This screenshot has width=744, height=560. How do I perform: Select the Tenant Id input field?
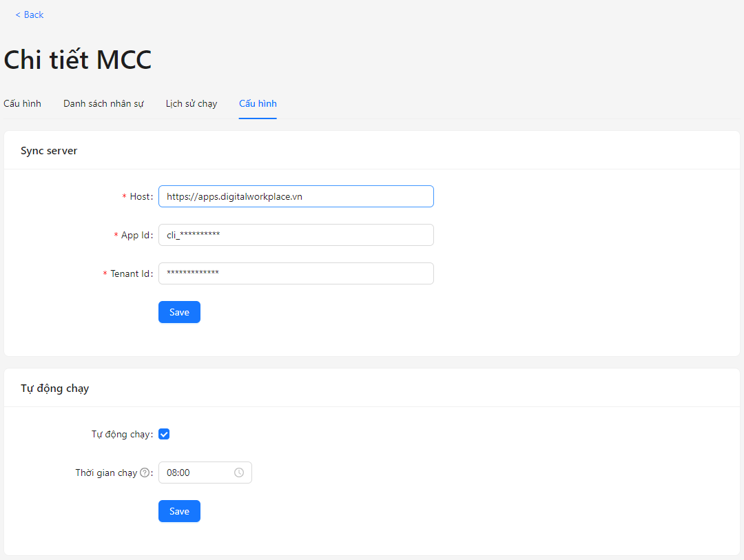[x=296, y=273]
